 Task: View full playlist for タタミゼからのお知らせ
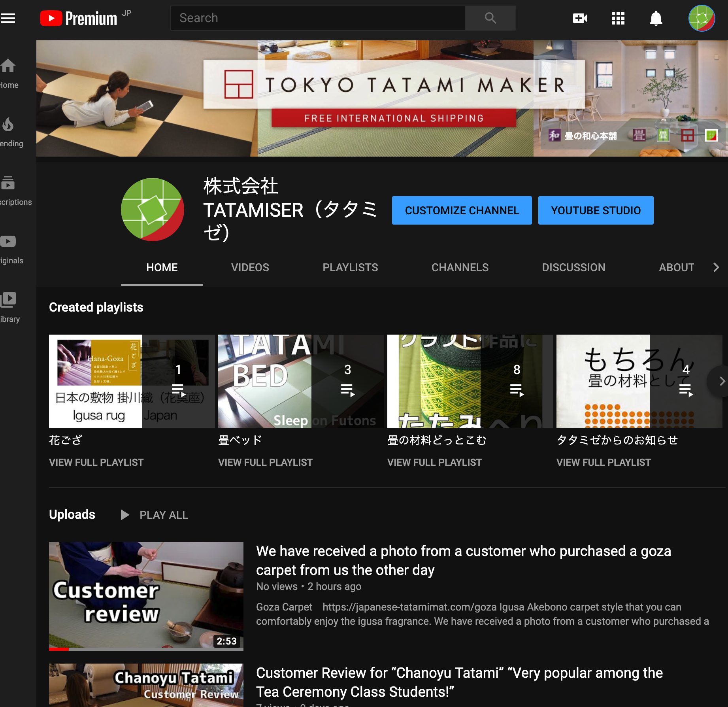click(x=604, y=462)
